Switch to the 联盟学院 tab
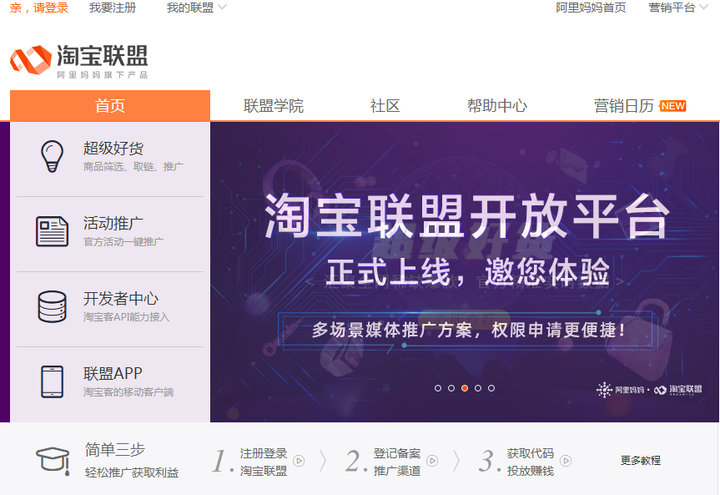The image size is (720, 495). pos(274,106)
